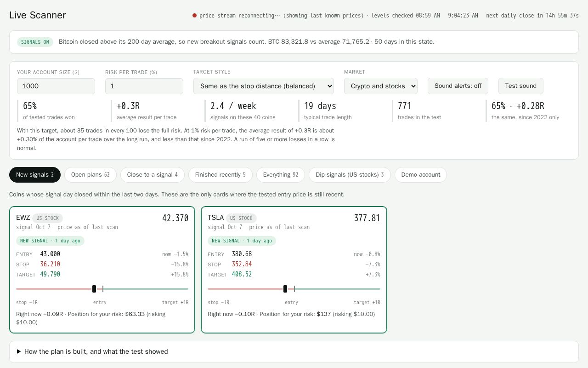Click the EWZ price 42.370
The image size is (588, 368).
click(x=175, y=218)
